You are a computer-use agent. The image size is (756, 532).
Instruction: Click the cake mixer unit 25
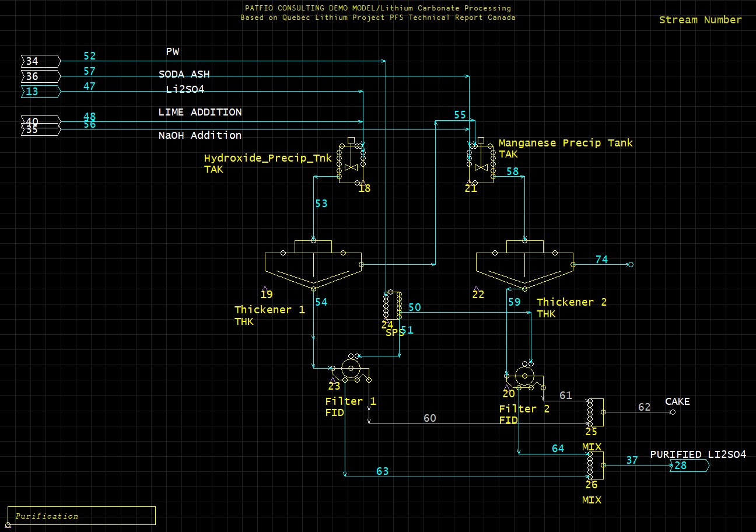[595, 412]
